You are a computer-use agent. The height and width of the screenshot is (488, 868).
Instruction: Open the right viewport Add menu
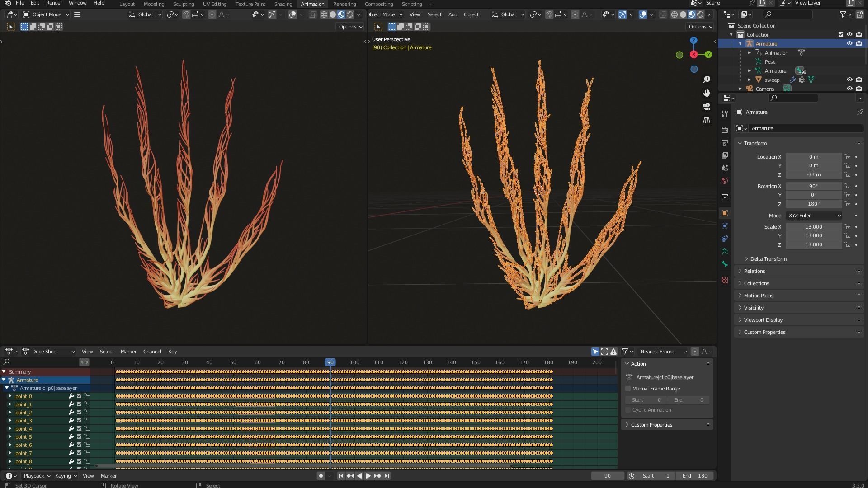pyautogui.click(x=453, y=14)
